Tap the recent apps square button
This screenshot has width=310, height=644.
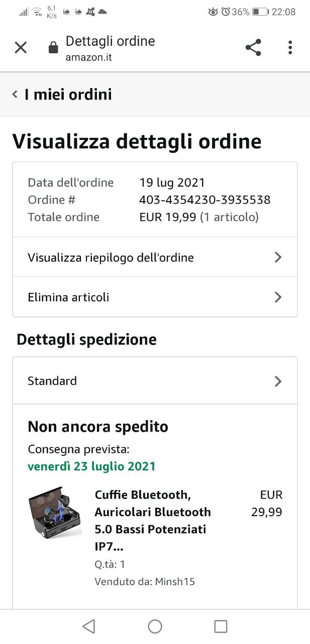click(x=221, y=626)
